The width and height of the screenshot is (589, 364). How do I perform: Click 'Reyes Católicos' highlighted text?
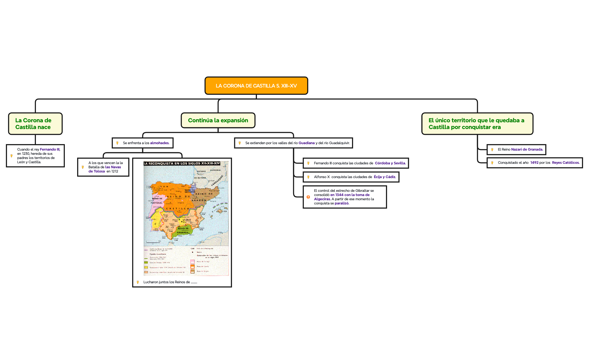click(565, 163)
